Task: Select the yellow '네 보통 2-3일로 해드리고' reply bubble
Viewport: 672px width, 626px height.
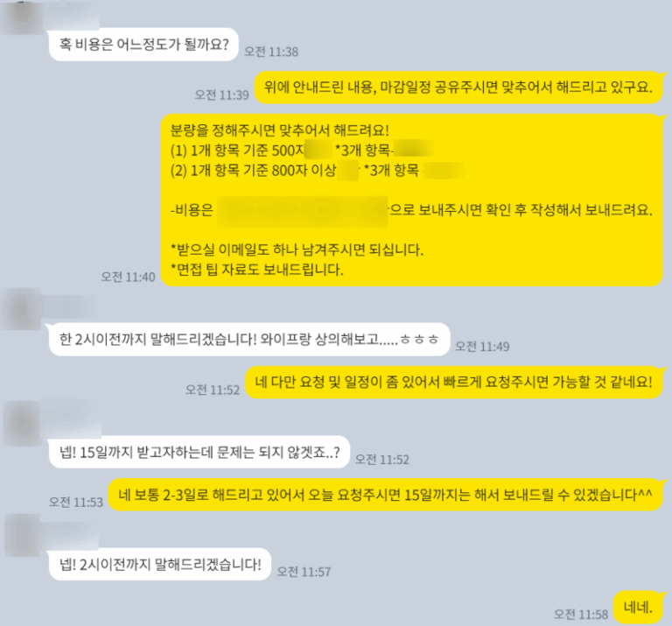Action: (386, 495)
